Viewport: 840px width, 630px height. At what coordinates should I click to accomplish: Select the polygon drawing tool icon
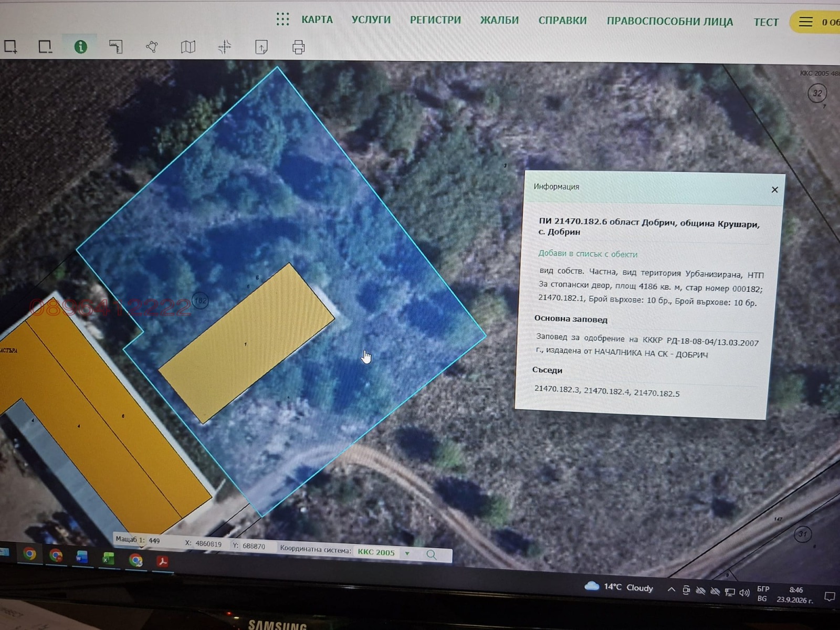[x=152, y=47]
